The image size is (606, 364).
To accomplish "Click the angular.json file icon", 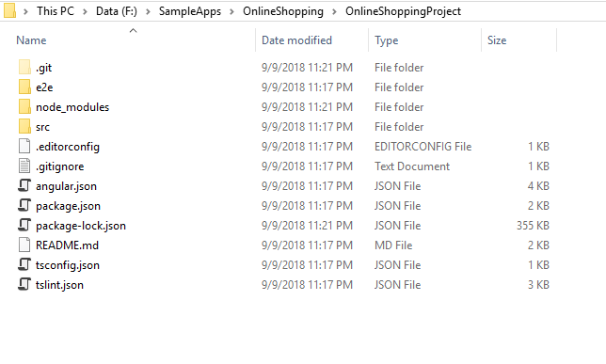I will click(24, 185).
